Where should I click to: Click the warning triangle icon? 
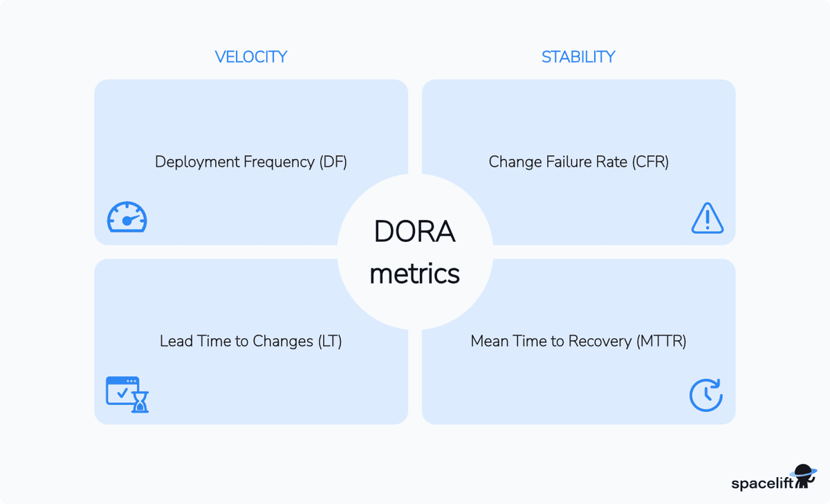click(x=707, y=218)
